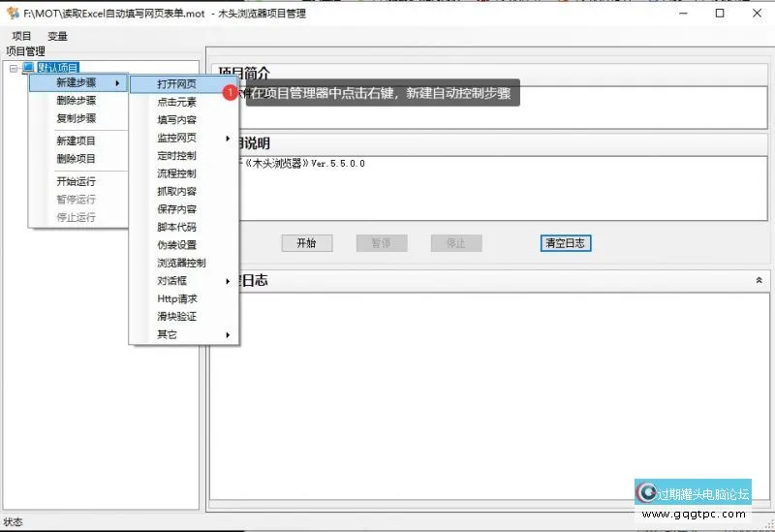
Task: Choose 删除步骤 in context menu
Action: point(77,101)
